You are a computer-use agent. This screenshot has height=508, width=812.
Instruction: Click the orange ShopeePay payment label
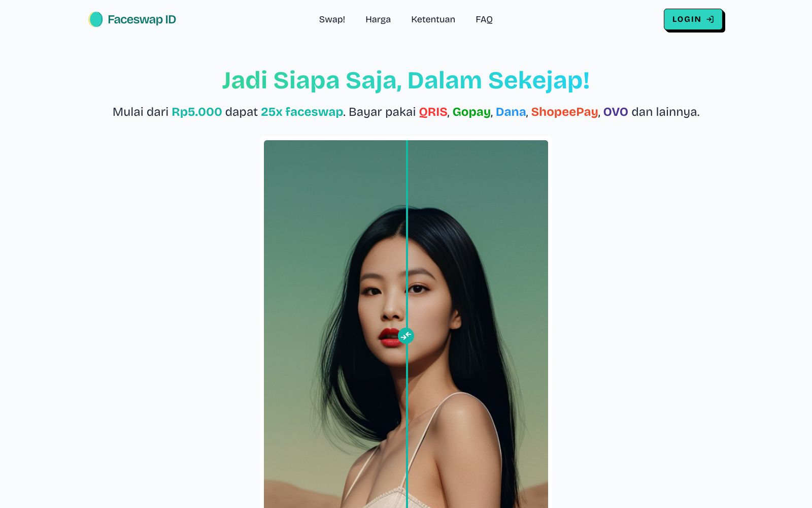click(x=564, y=112)
